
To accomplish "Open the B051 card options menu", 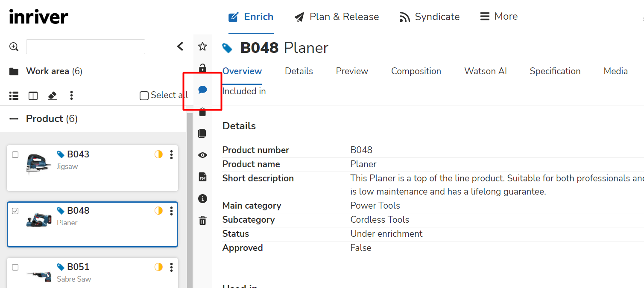I will point(171,267).
